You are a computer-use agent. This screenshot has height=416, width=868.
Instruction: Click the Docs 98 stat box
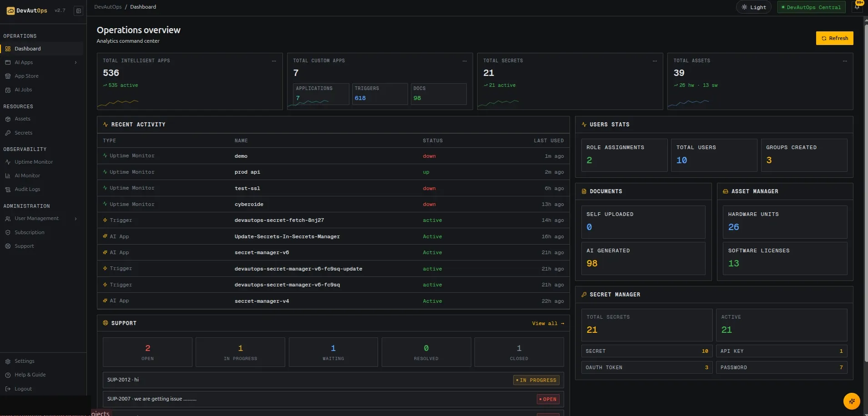tap(439, 94)
